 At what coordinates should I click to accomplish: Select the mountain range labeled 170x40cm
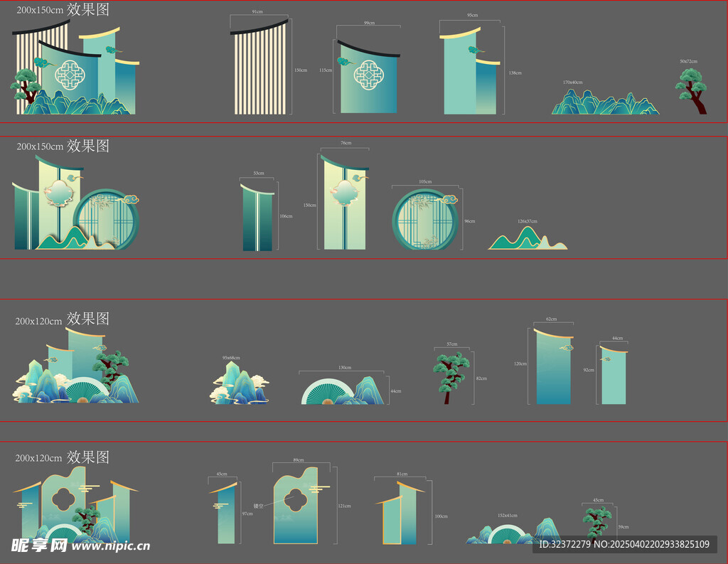click(605, 102)
